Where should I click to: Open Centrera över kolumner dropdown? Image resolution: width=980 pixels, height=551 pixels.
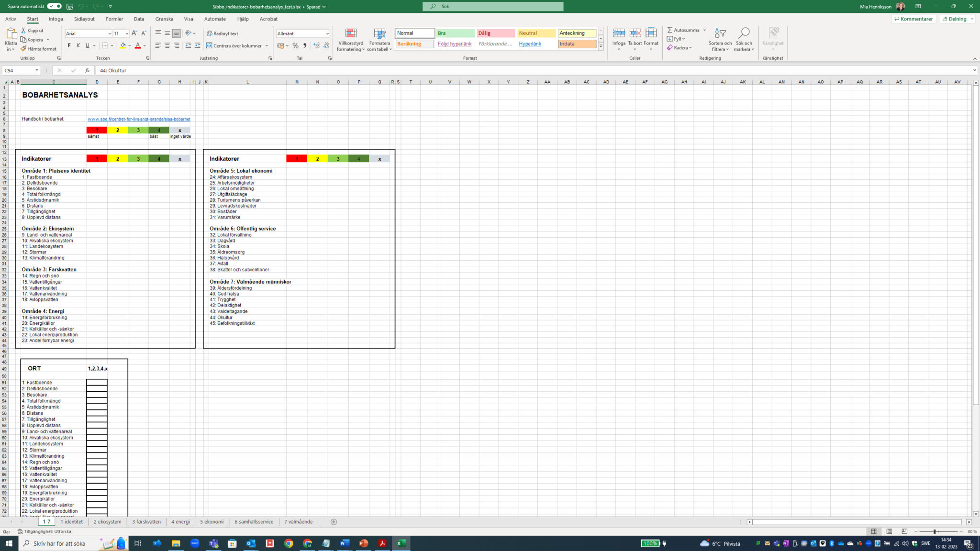coord(266,46)
